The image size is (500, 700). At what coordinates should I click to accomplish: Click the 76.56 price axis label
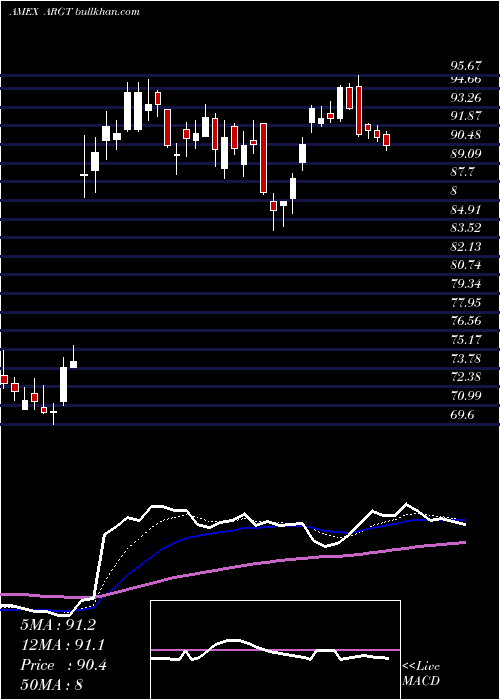coord(466,321)
